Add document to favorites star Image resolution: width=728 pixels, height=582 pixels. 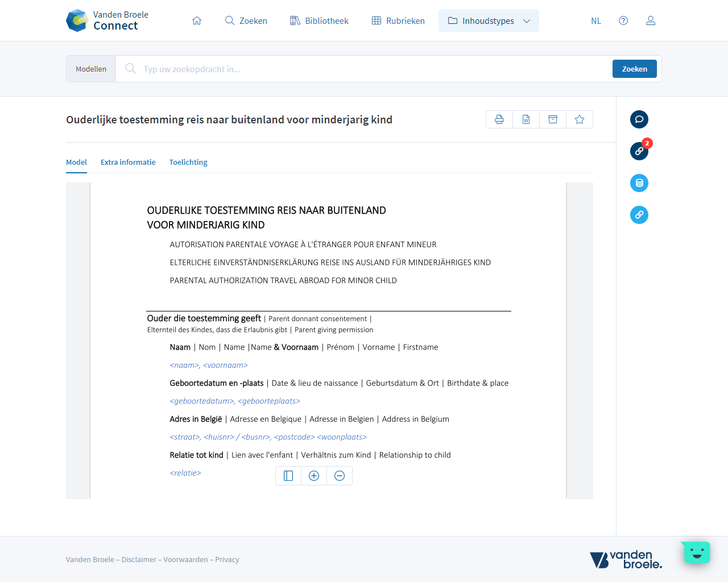[x=580, y=119]
